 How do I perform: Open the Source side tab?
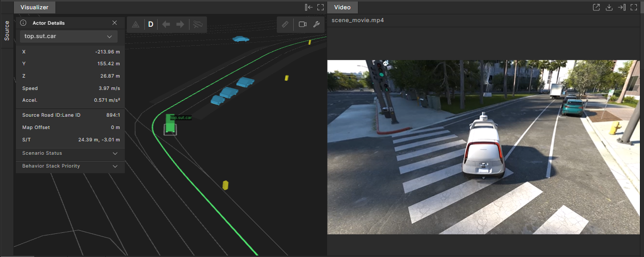[7, 30]
